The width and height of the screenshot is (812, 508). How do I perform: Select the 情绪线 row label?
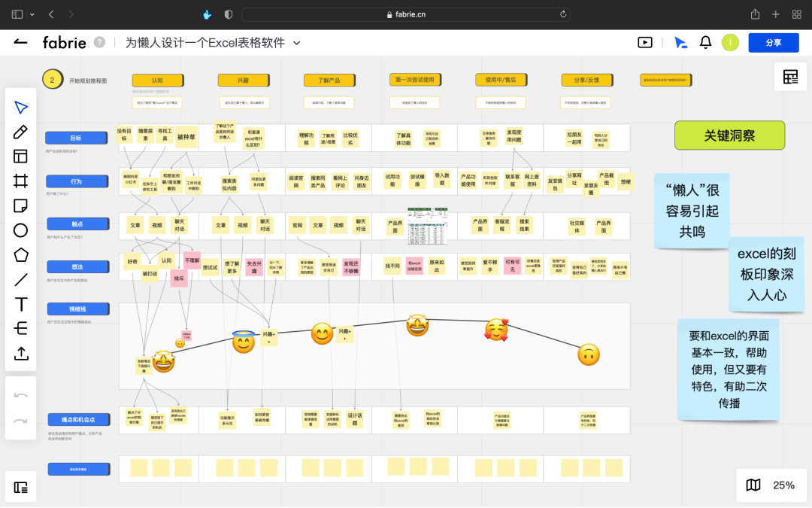(x=78, y=309)
